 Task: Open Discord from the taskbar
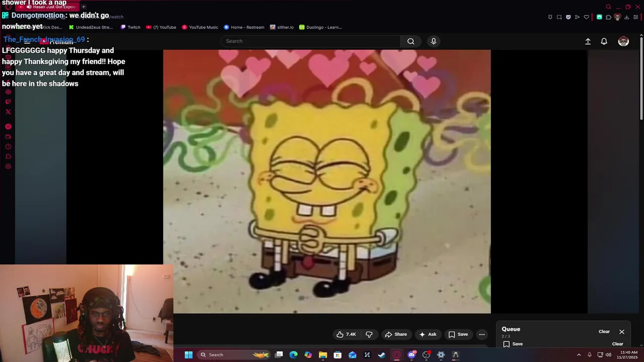(412, 355)
